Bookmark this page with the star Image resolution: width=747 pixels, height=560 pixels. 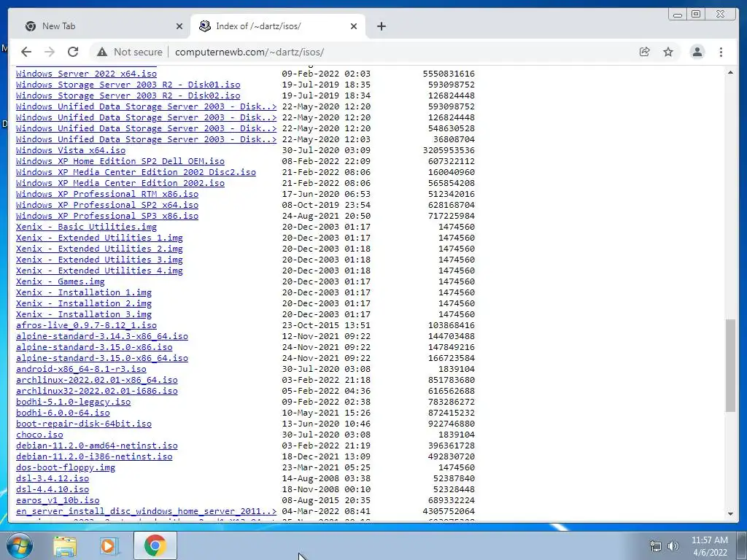click(x=668, y=52)
